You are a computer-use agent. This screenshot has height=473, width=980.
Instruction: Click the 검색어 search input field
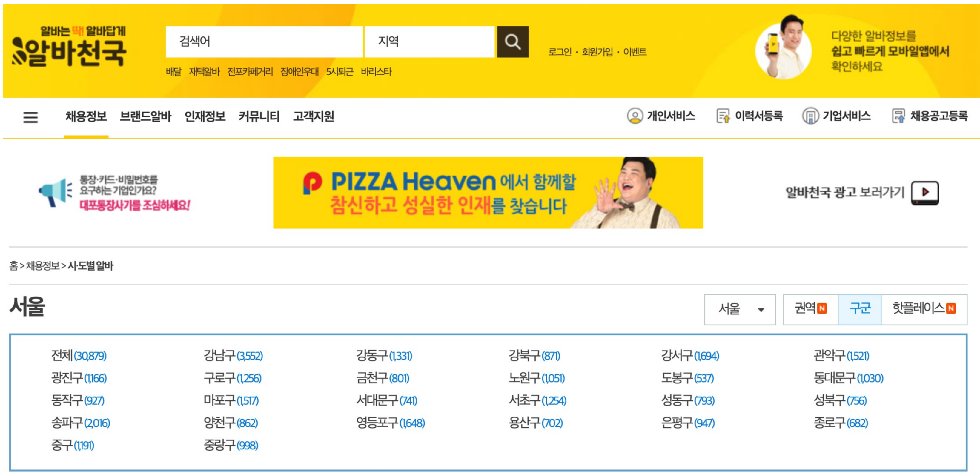click(x=264, y=42)
